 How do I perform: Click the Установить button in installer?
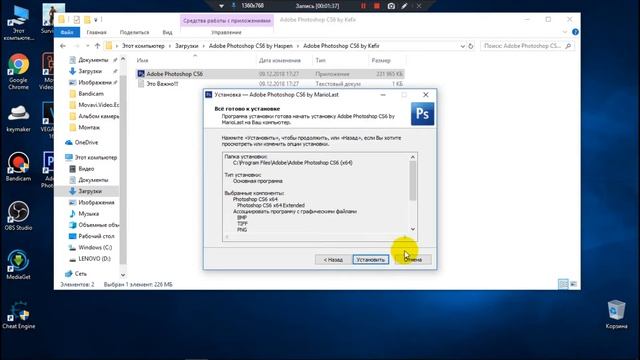click(x=371, y=260)
